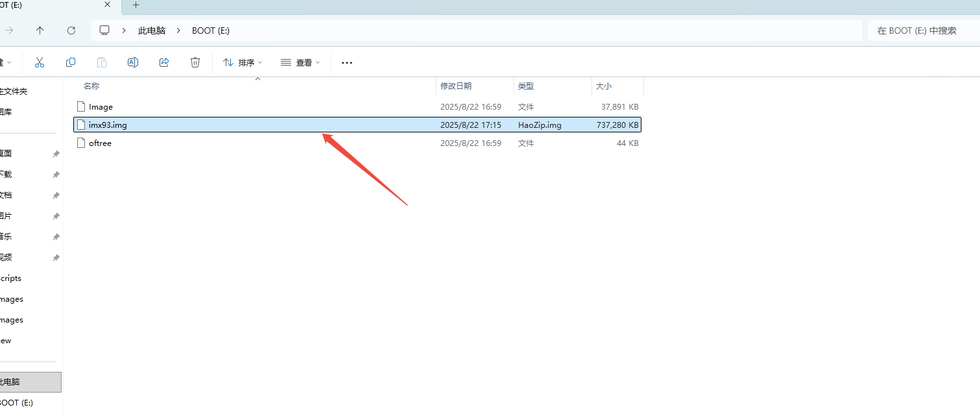
Task: Sort files by 名称 column header
Action: tap(91, 86)
